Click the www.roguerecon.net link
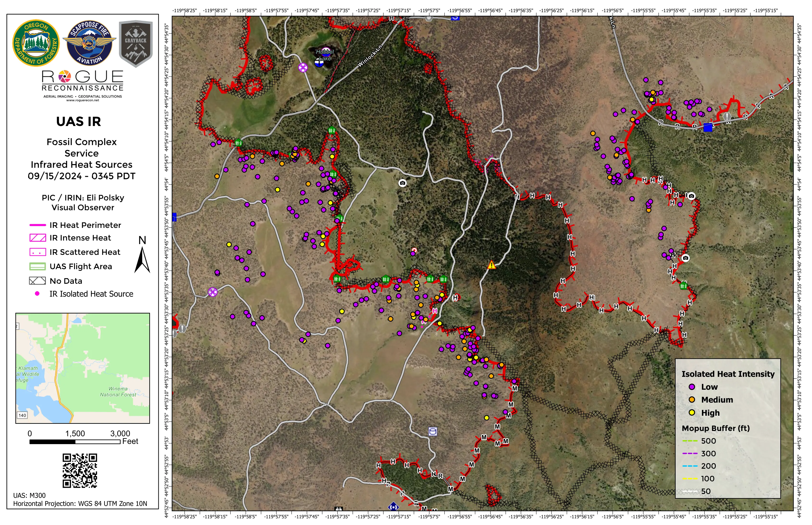The width and height of the screenshot is (812, 525). tap(83, 100)
